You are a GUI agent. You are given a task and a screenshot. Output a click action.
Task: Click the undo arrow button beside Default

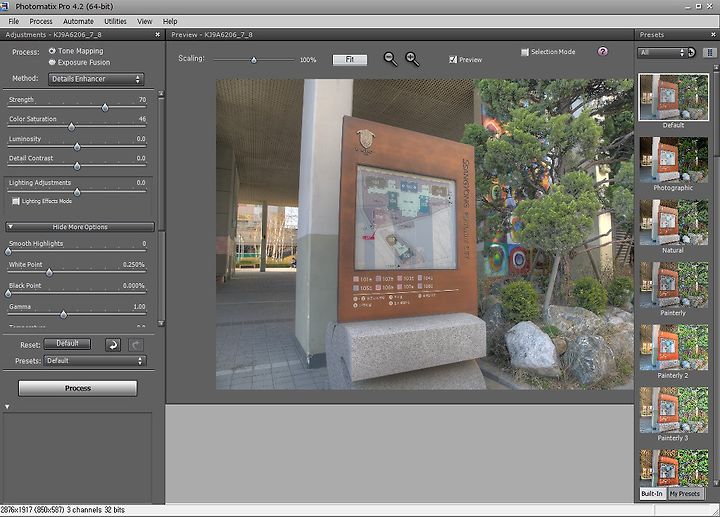pyautogui.click(x=113, y=344)
